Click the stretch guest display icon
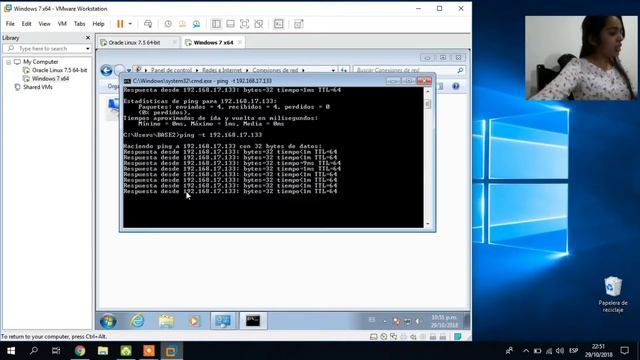The width and height of the screenshot is (640, 360). (299, 24)
